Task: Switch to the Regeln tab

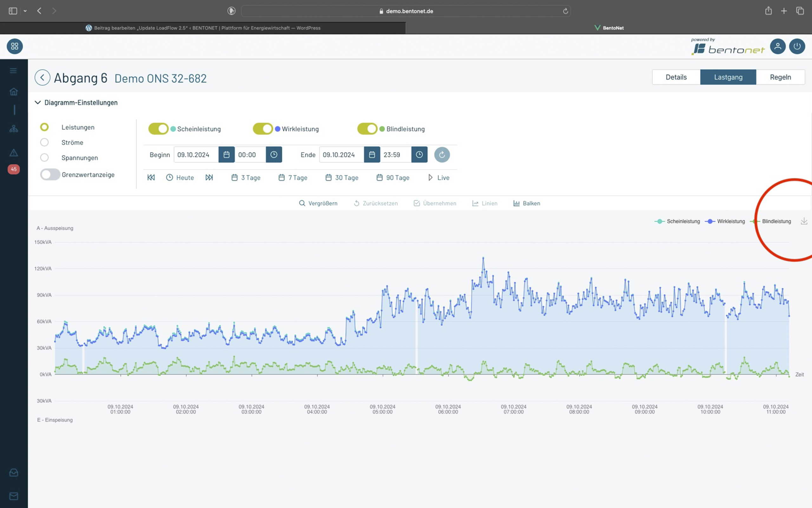Action: pyautogui.click(x=781, y=77)
